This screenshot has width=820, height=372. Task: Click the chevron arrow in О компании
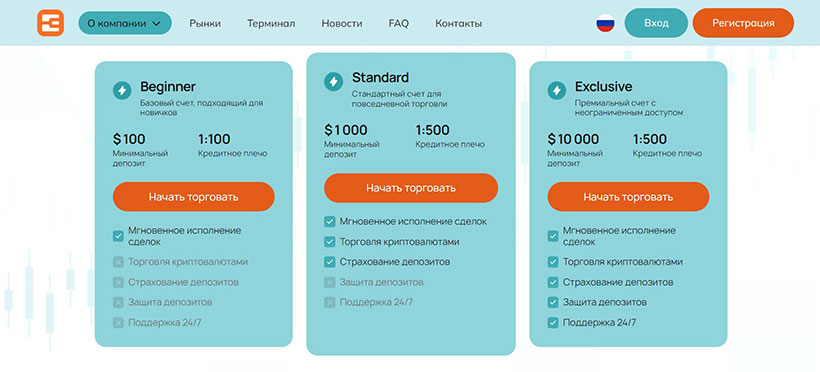pos(156,24)
